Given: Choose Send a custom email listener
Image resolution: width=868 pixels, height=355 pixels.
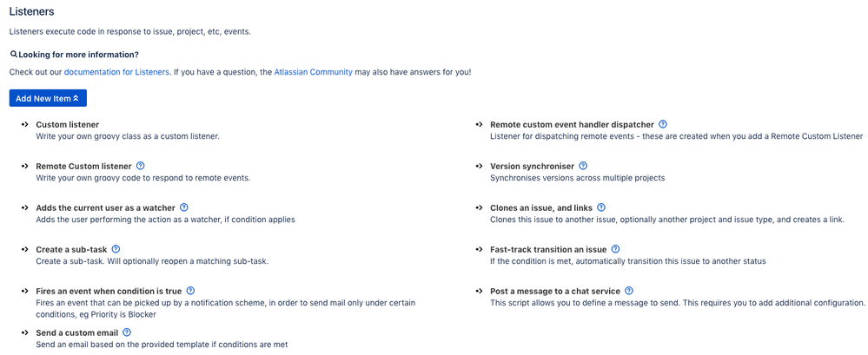Looking at the screenshot, I should [x=77, y=333].
